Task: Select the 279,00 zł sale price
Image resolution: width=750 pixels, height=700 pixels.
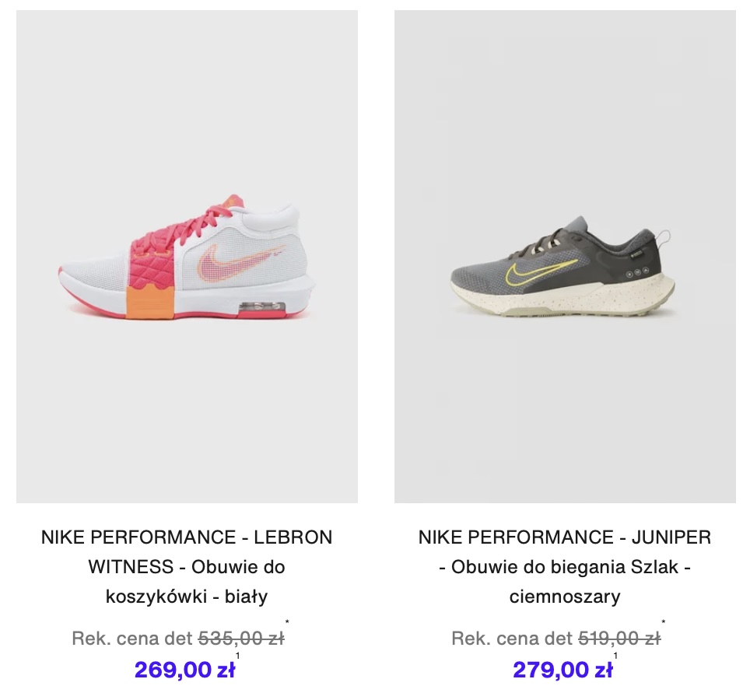Action: (x=562, y=670)
